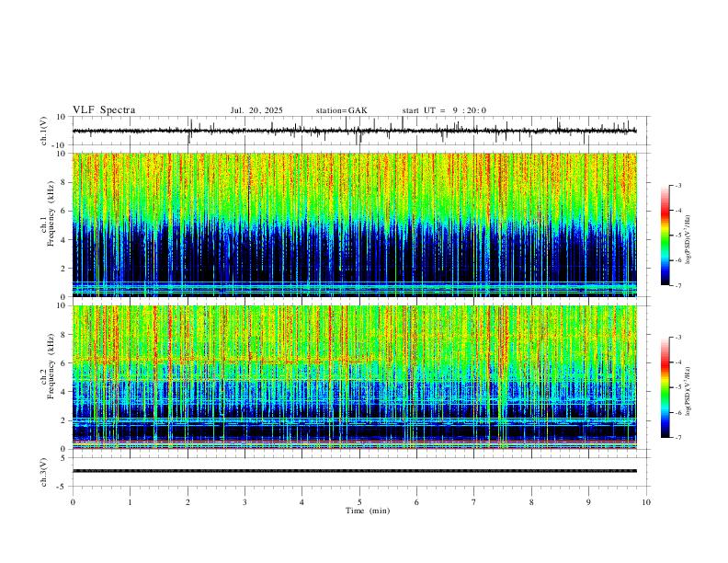
Task: Select the "start UT = 9:20:0" text
Action: (444, 110)
